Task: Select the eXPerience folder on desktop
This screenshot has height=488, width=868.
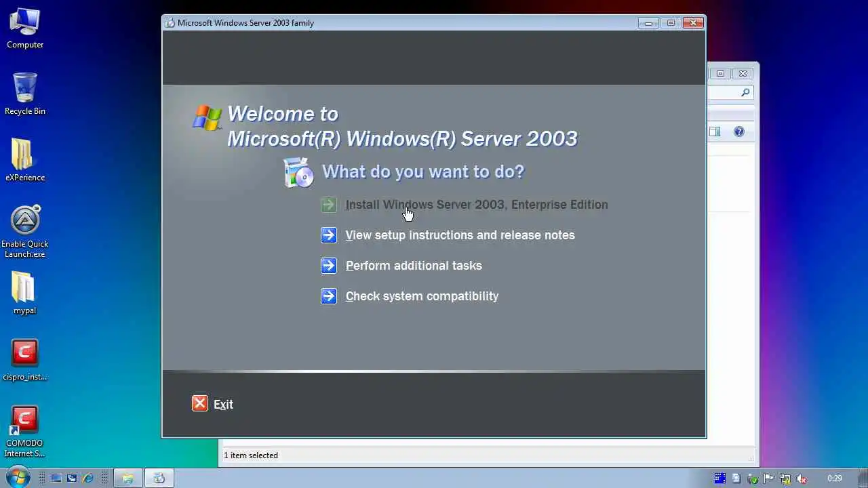Action: [25, 161]
